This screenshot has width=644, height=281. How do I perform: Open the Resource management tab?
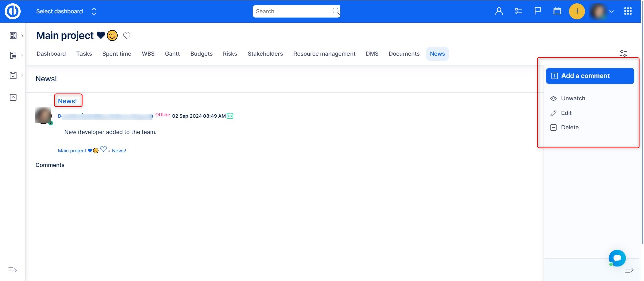pos(324,54)
